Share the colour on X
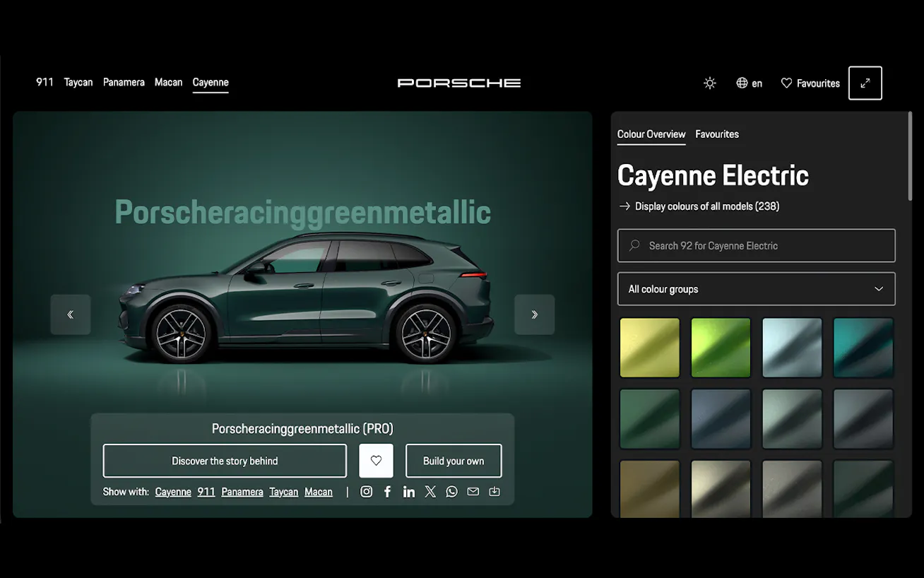The height and width of the screenshot is (578, 924). coord(430,492)
